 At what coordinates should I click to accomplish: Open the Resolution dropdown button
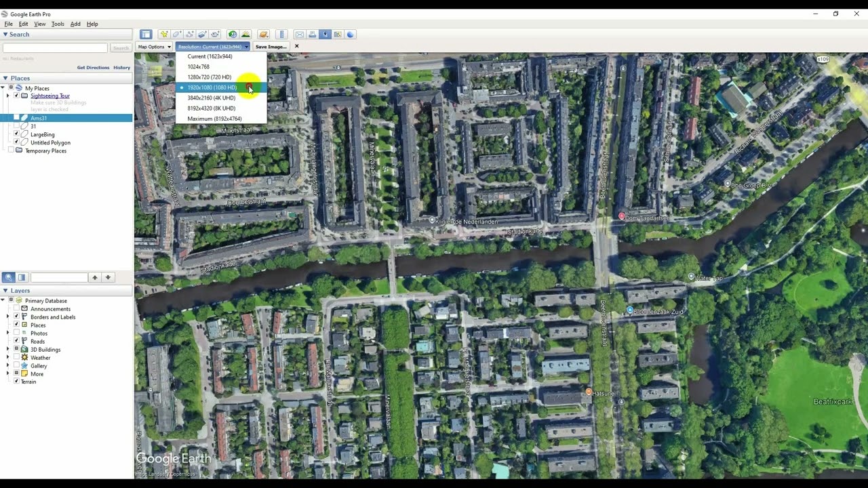[x=213, y=47]
